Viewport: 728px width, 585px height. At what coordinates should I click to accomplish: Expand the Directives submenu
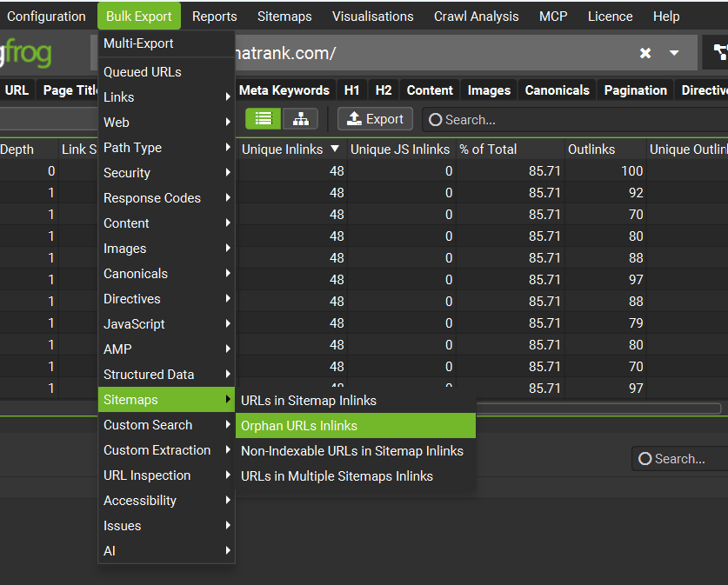[x=166, y=299]
